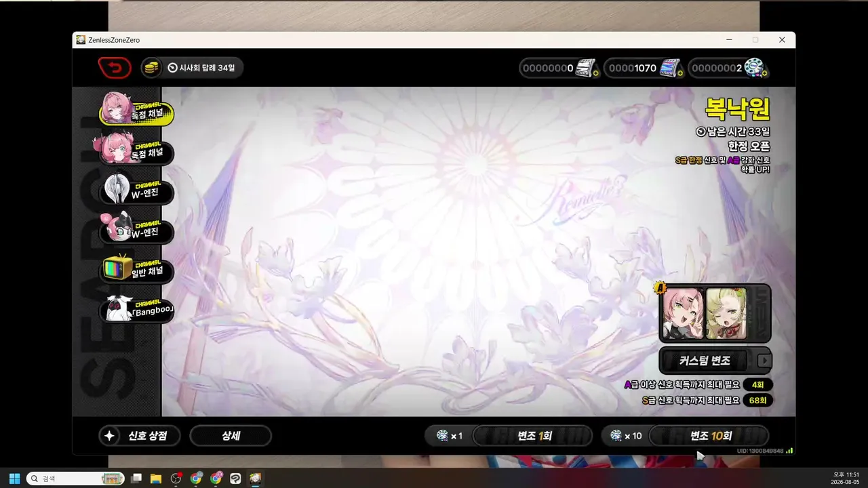Click the tape icon beside ×1
The width and height of the screenshot is (868, 488).
point(442,436)
